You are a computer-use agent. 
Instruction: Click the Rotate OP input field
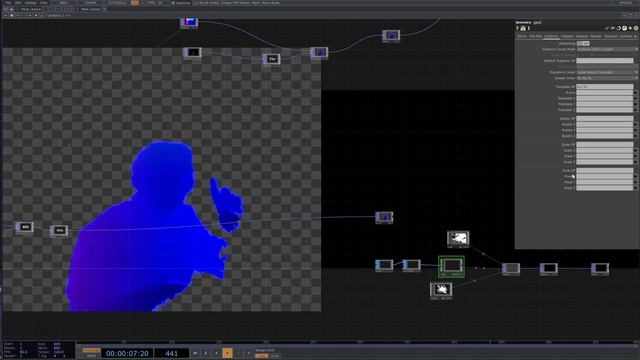(x=604, y=119)
